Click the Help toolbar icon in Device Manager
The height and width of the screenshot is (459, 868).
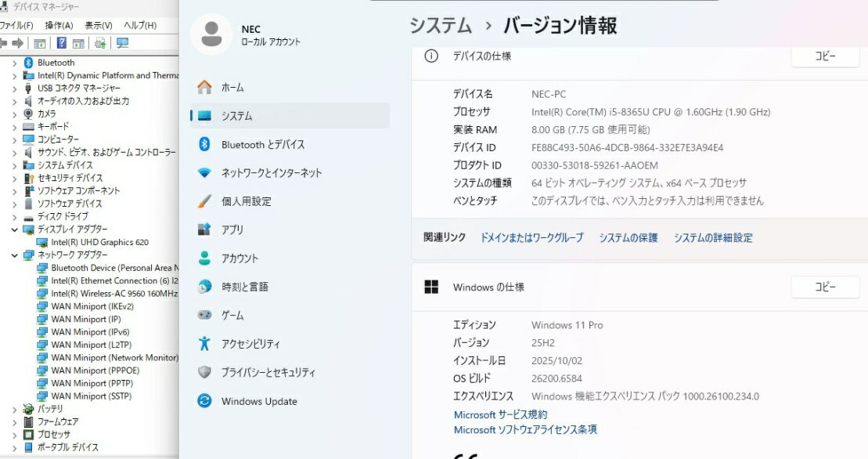[60, 43]
